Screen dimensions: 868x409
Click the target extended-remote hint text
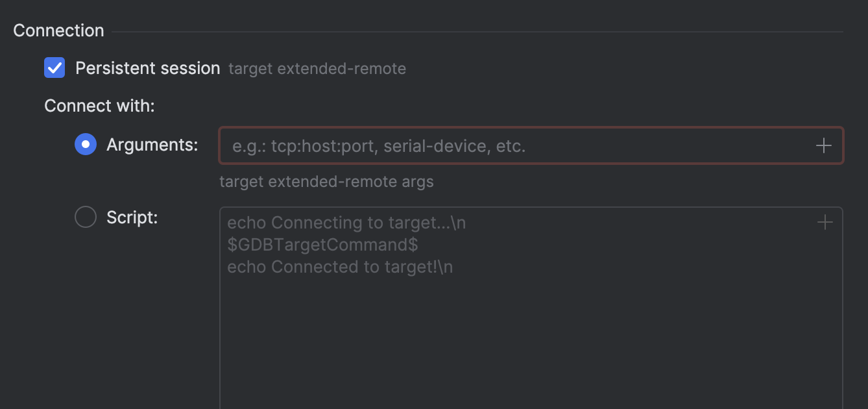coord(317,68)
